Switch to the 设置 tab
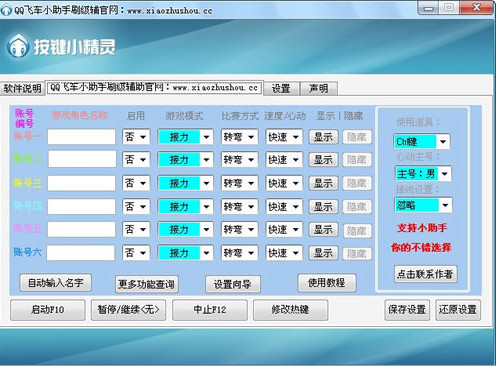This screenshot has height=366, width=496. pyautogui.click(x=281, y=89)
